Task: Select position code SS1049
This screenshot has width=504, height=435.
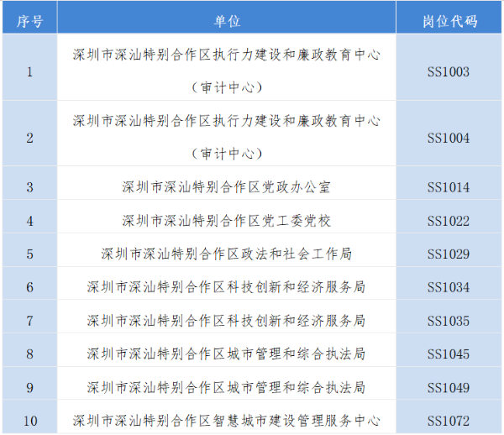Action: (449, 387)
